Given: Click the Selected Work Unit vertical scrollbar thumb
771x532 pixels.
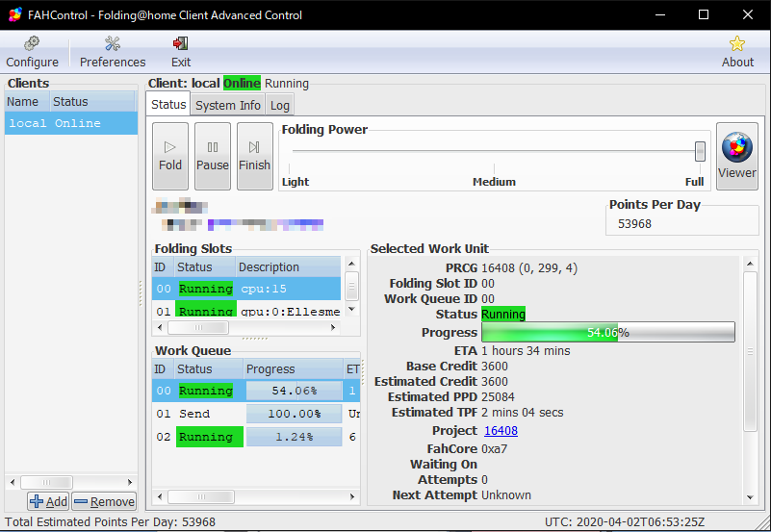Looking at the screenshot, I should pos(750,351).
